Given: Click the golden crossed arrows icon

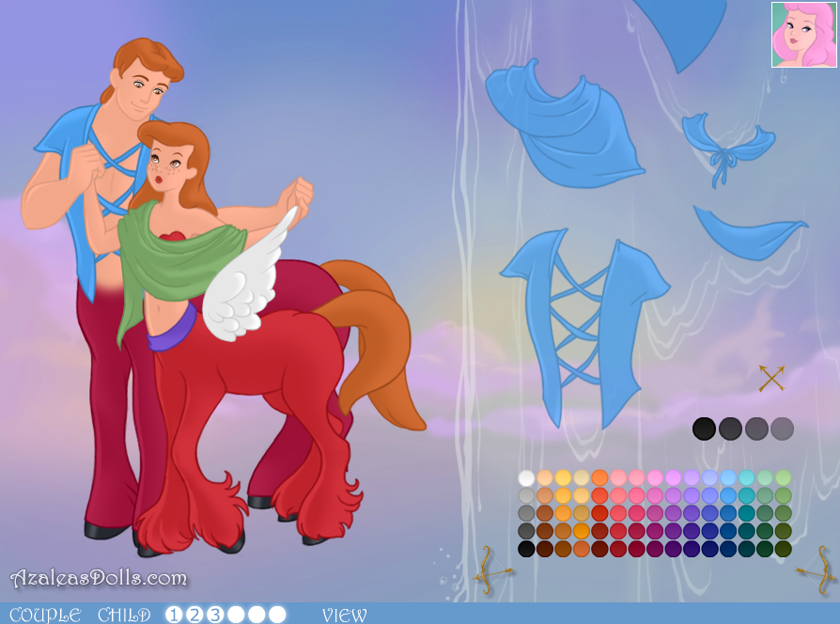Looking at the screenshot, I should click(772, 378).
